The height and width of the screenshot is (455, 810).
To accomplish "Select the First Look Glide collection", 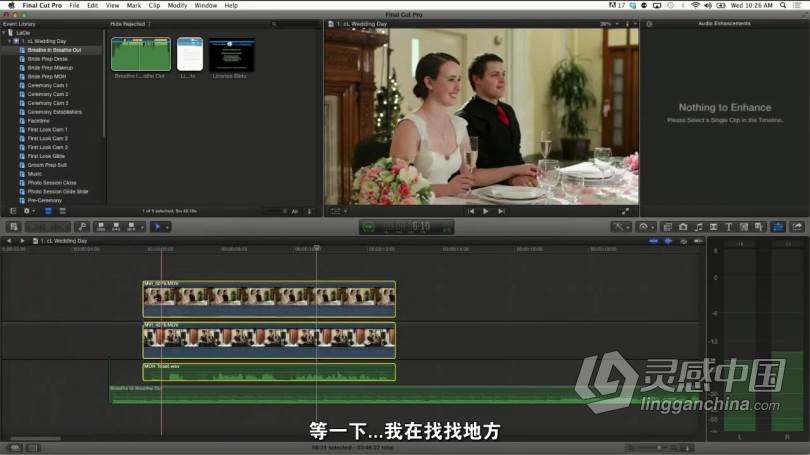I will pyautogui.click(x=47, y=156).
